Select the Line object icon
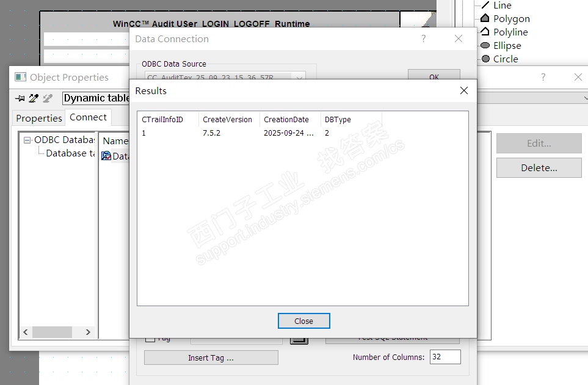Viewport: 588px width, 385px height. [x=485, y=5]
